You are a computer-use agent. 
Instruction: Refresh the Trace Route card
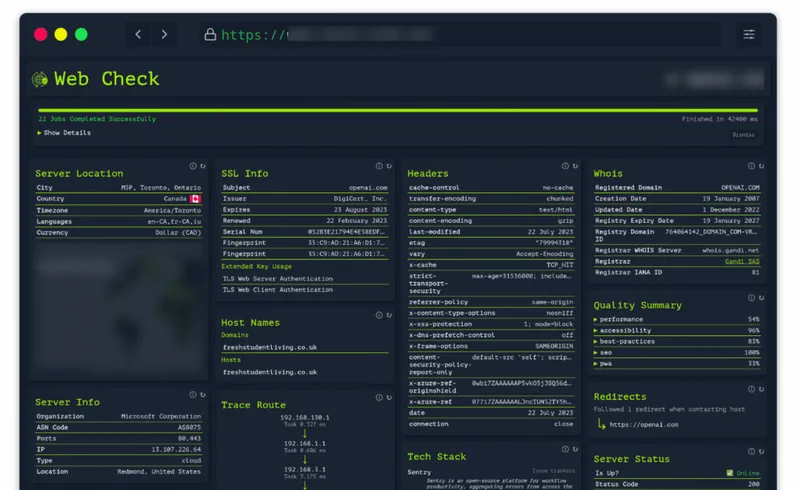pos(389,398)
